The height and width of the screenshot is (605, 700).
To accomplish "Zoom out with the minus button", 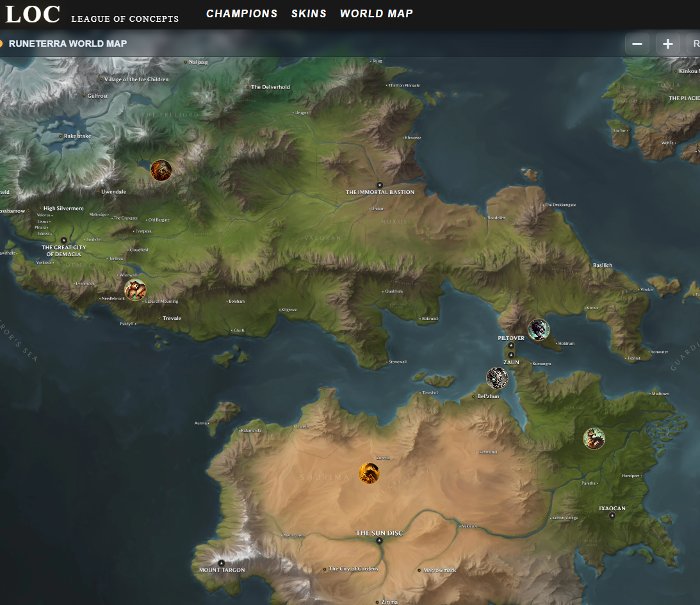I will [x=637, y=44].
